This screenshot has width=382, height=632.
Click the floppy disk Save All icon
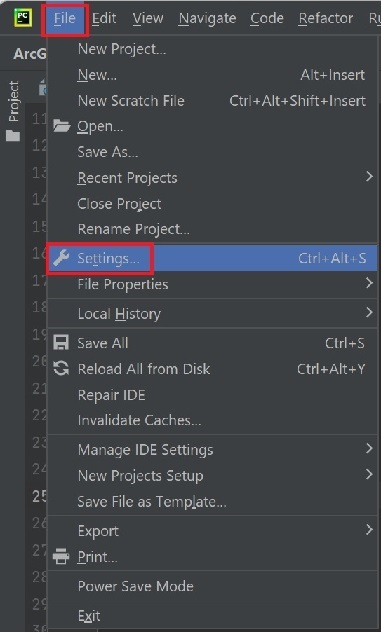(x=61, y=343)
